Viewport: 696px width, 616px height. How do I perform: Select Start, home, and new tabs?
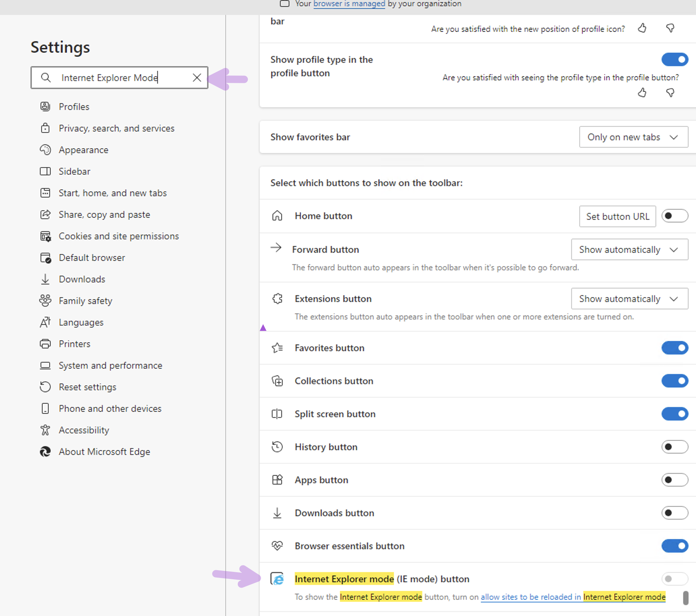(x=113, y=193)
